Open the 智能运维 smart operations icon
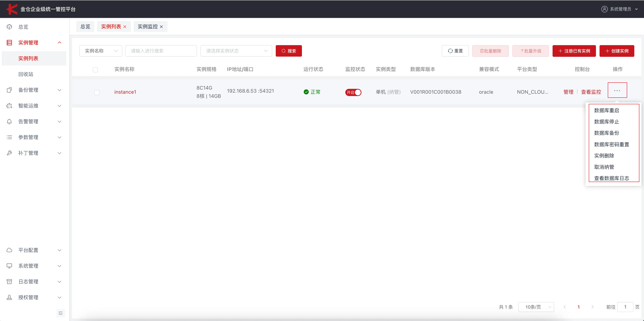 tap(9, 106)
